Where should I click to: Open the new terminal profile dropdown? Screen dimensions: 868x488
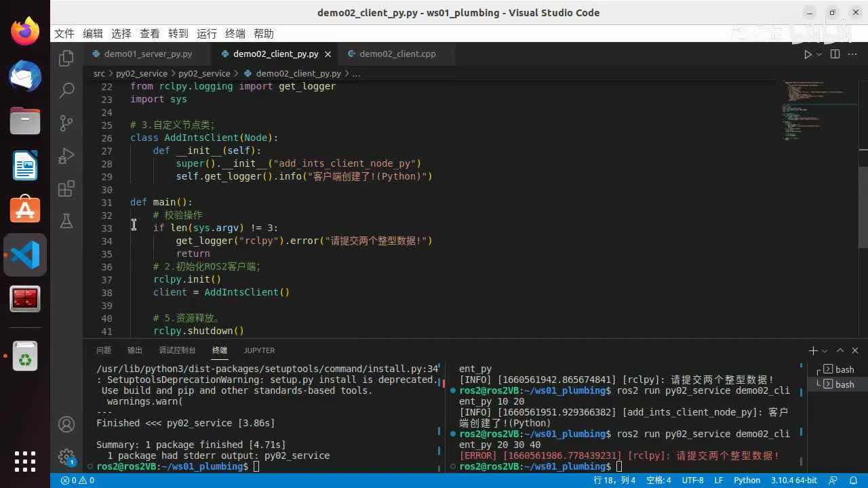click(825, 351)
